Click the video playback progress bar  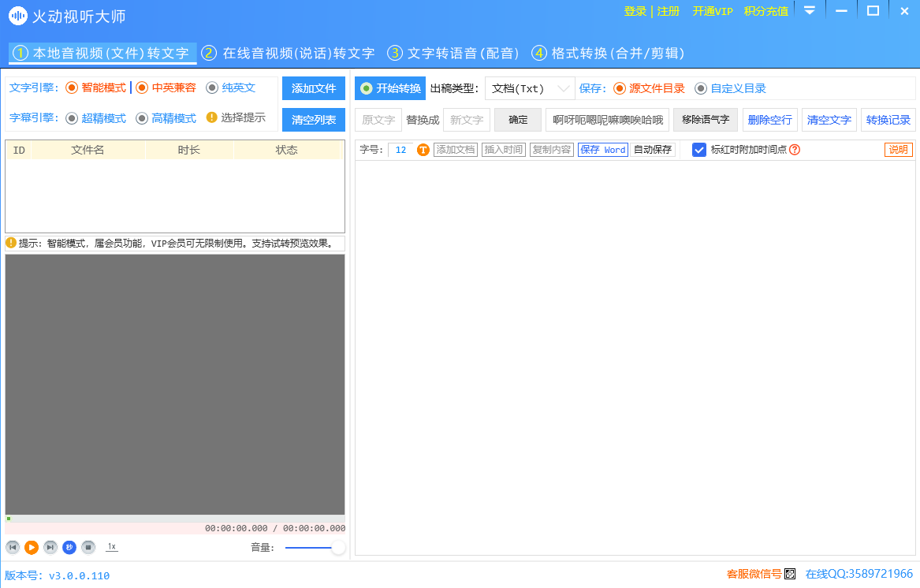(175, 519)
